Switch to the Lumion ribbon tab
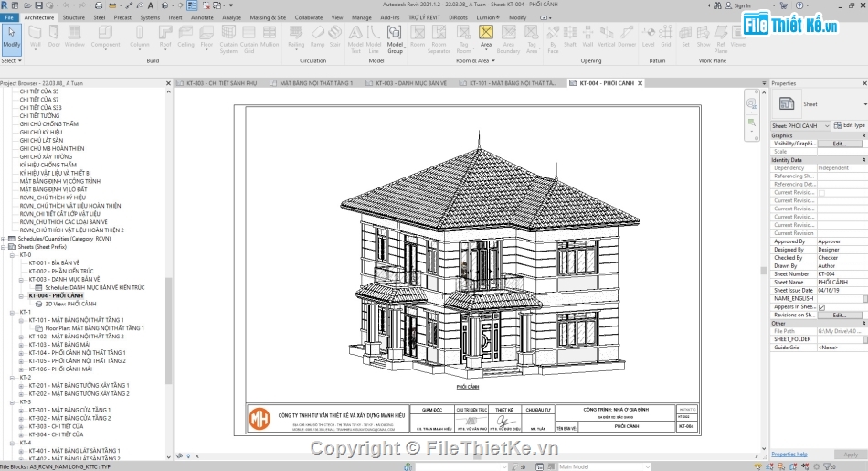This screenshot has height=471, width=868. point(488,17)
